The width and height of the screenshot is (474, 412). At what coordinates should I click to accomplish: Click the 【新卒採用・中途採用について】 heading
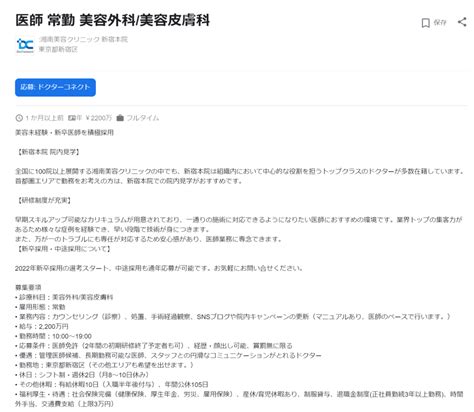click(63, 249)
